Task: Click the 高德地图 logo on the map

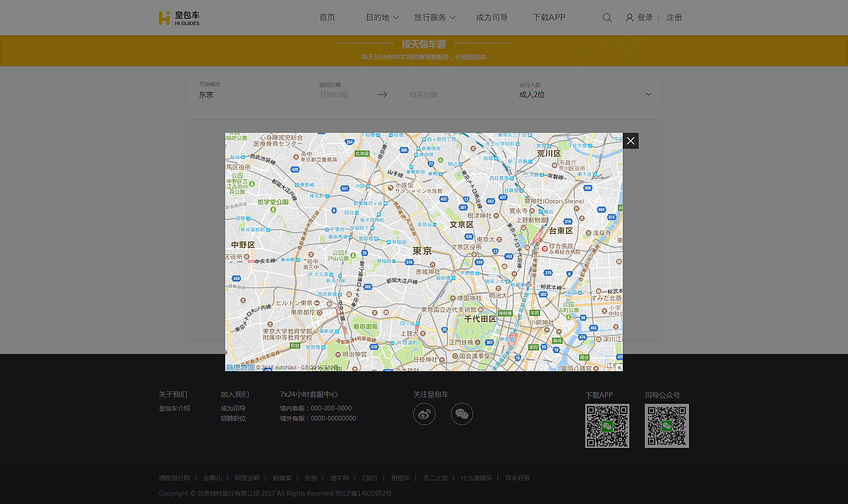Action: pyautogui.click(x=240, y=366)
